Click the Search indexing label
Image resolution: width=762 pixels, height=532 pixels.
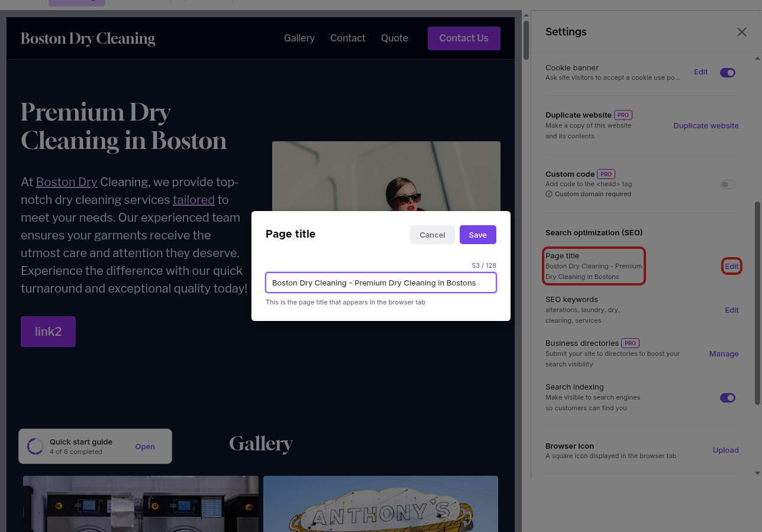tap(574, 387)
